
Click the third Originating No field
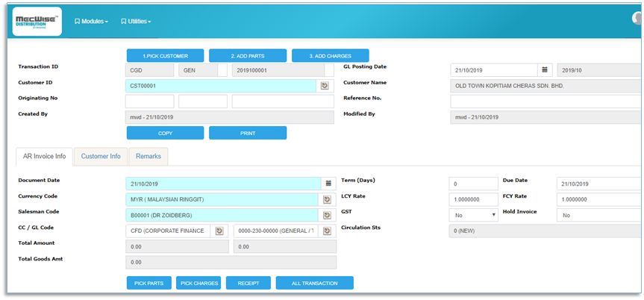click(283, 101)
